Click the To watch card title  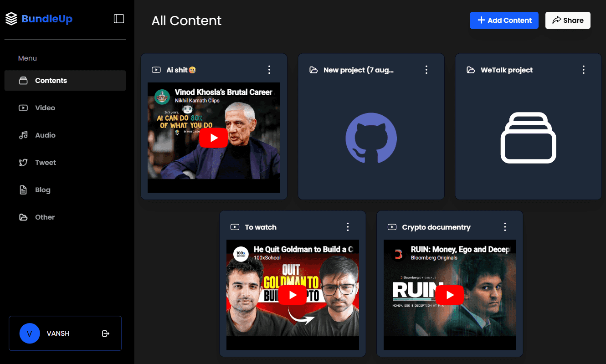[261, 227]
